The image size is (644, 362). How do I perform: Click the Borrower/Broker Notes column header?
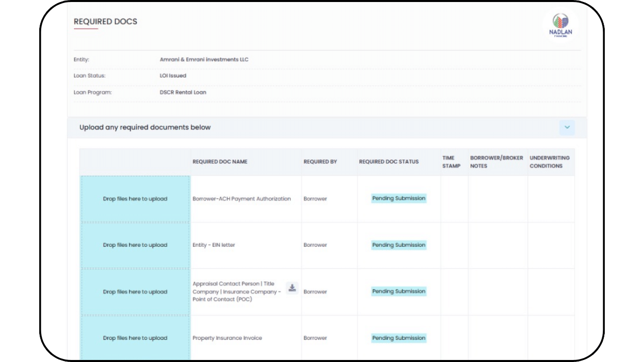(x=496, y=162)
